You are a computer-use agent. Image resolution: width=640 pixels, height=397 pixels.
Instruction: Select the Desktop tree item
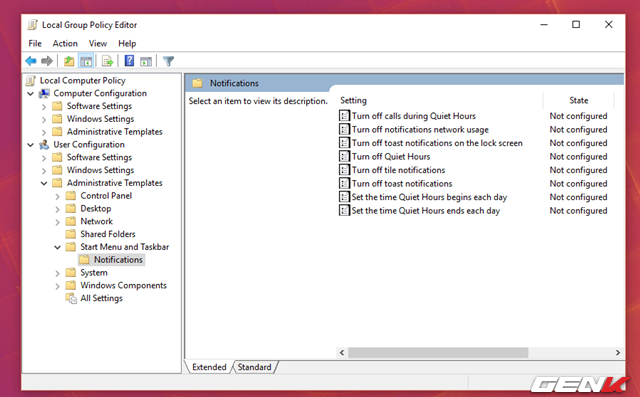point(96,208)
